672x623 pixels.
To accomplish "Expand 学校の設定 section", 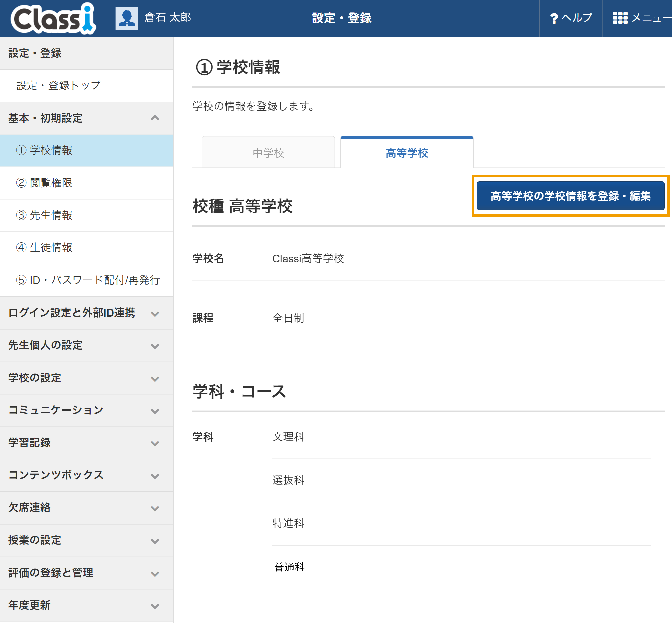I will point(86,378).
